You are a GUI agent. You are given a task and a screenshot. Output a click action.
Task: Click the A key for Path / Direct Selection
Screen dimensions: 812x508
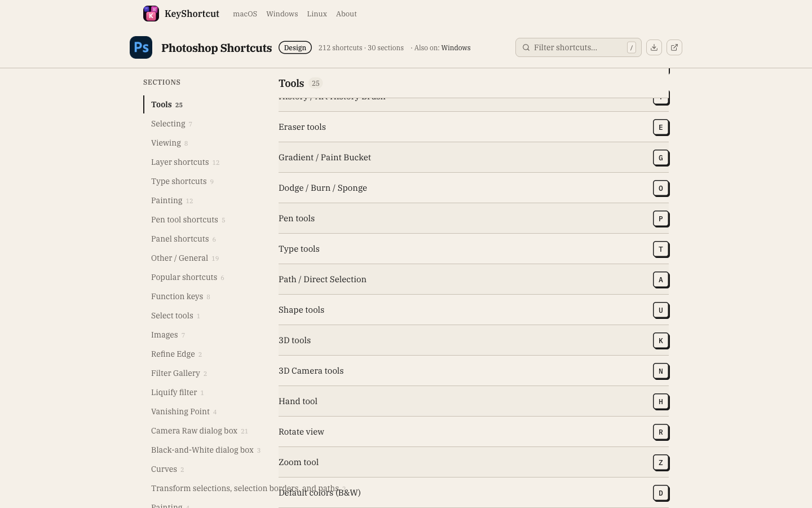[661, 279]
